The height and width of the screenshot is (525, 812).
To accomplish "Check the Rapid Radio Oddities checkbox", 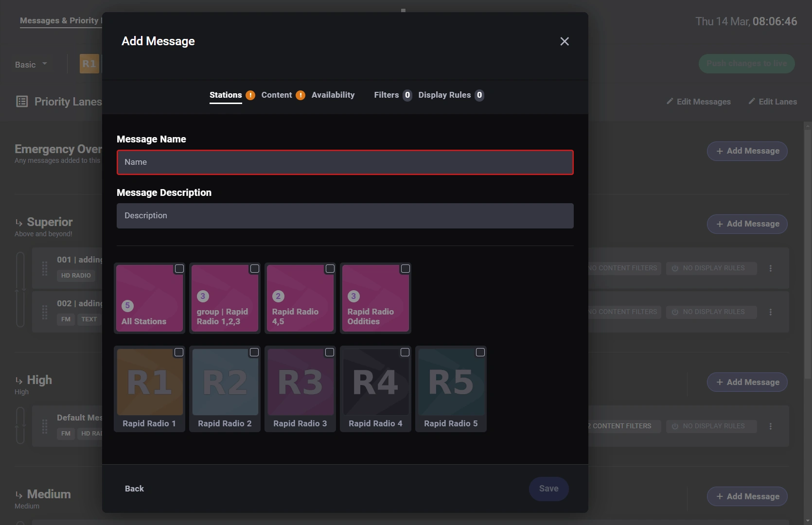I will pos(406,269).
